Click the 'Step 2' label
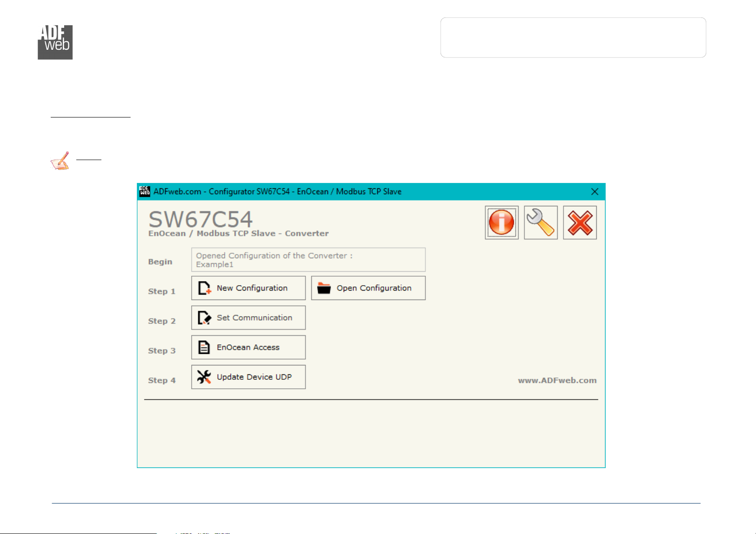This screenshot has width=756, height=534. pos(162,321)
